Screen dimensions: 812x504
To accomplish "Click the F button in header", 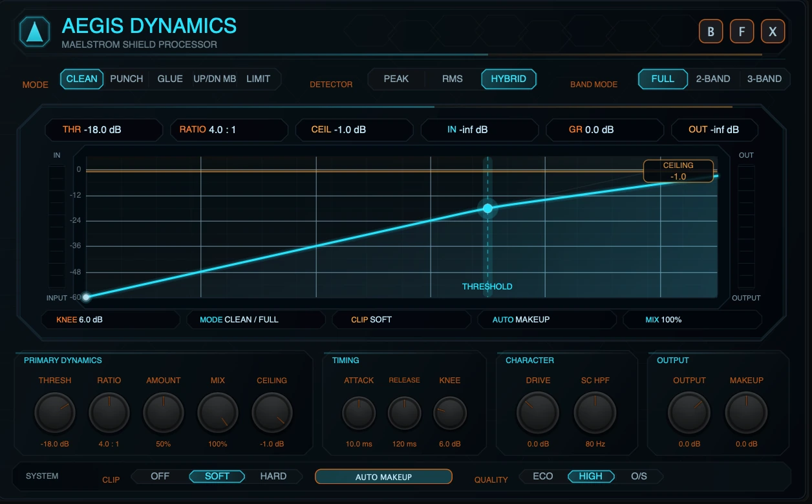I will click(x=742, y=31).
